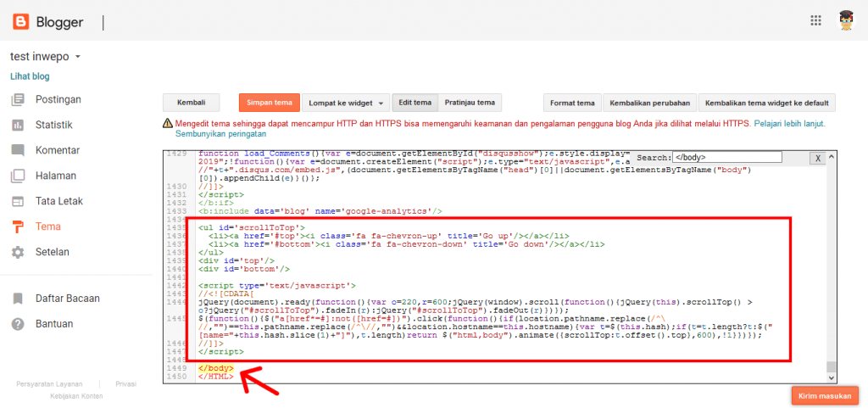Click the Setelan gear icon
The width and height of the screenshot is (868, 408).
19,253
